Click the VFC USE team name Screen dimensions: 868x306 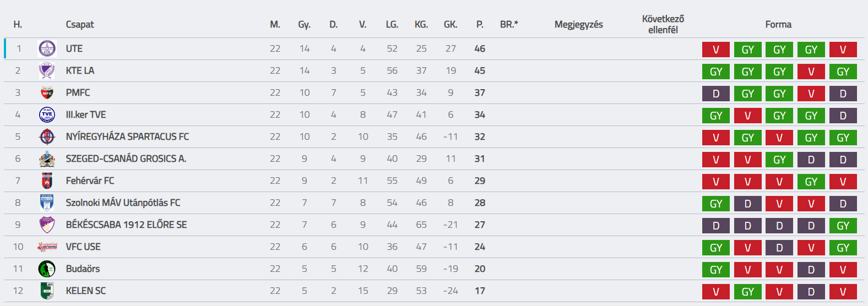(83, 247)
